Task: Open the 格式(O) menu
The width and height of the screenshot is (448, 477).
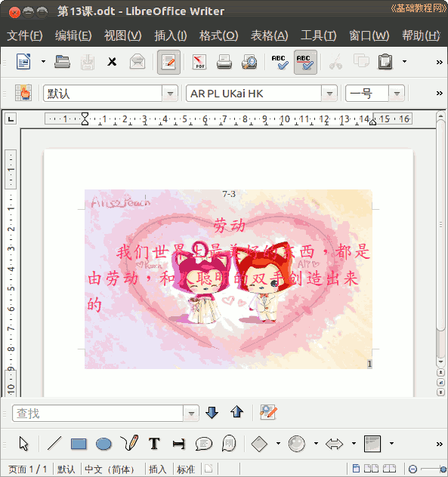Action: (218, 35)
